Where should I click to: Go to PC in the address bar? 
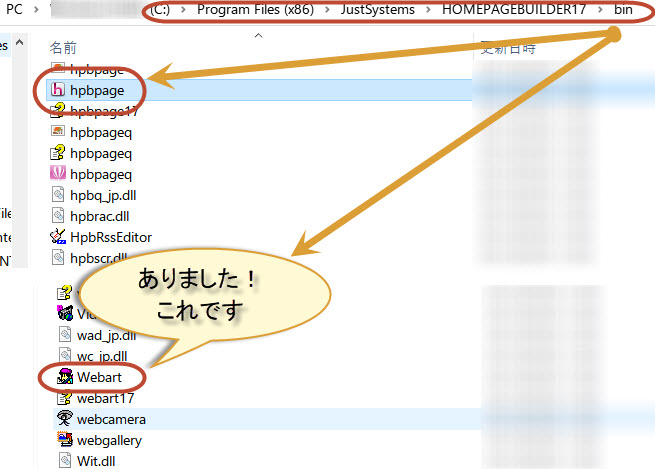click(x=14, y=9)
